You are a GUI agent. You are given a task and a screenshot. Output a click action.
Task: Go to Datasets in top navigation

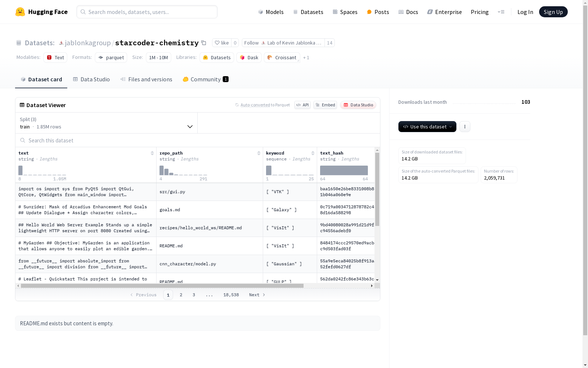[308, 12]
